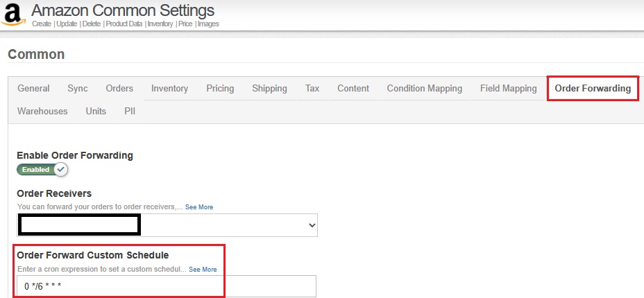Expand the Order Receivers dropdown
644x298 pixels.
pos(167,225)
